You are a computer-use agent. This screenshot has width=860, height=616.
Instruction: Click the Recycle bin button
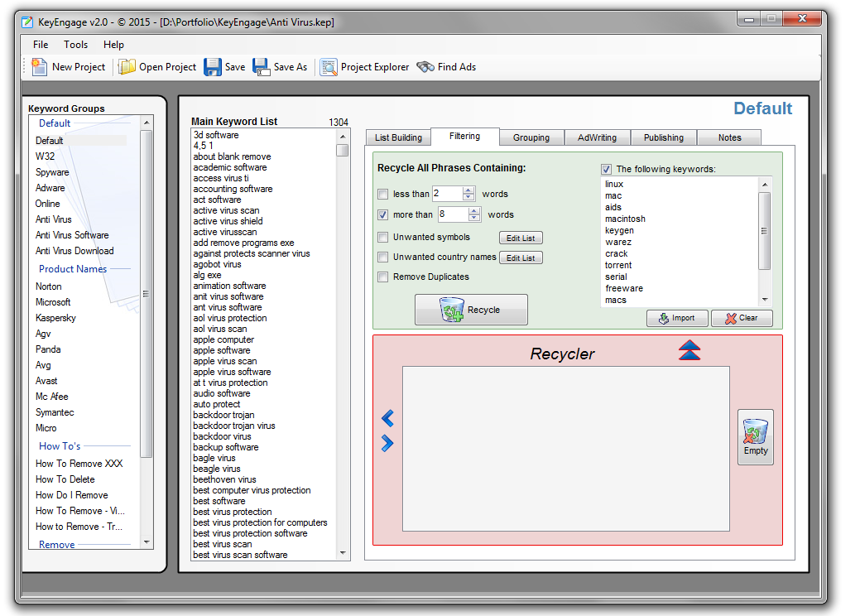[x=471, y=310]
